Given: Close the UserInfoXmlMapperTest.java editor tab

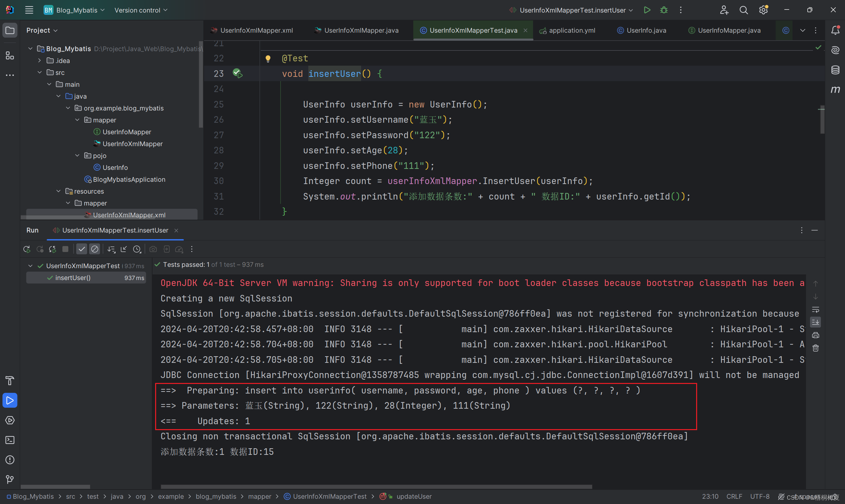Looking at the screenshot, I should [525, 31].
